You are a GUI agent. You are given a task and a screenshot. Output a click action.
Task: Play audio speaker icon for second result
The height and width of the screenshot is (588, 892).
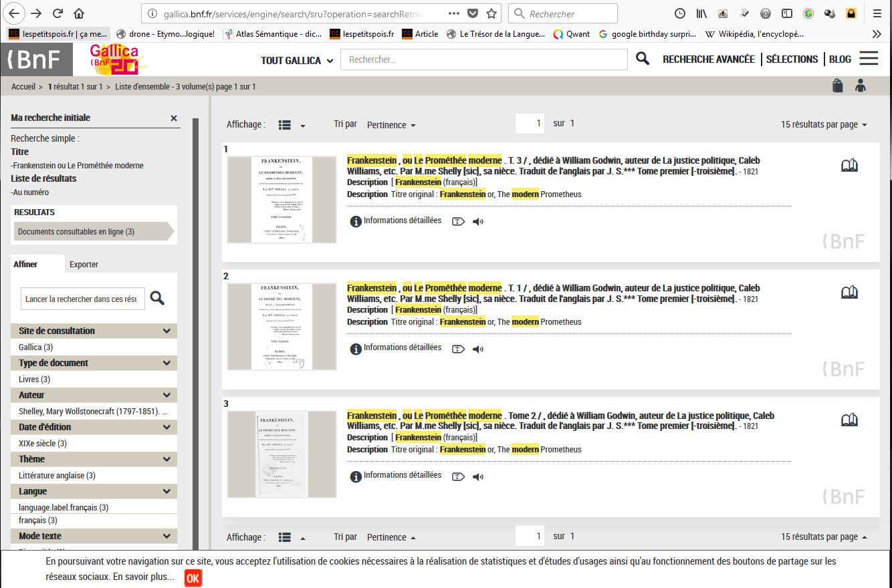(478, 349)
